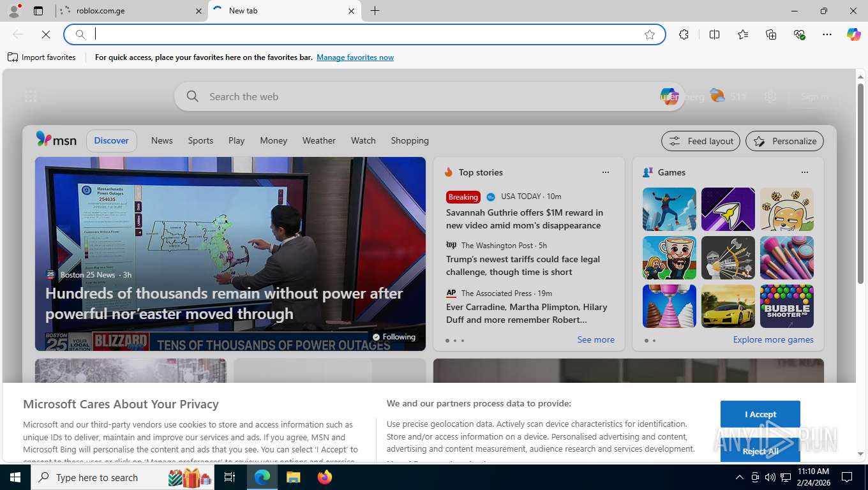Open the notification center icon
This screenshot has height=490, width=868.
848,477
